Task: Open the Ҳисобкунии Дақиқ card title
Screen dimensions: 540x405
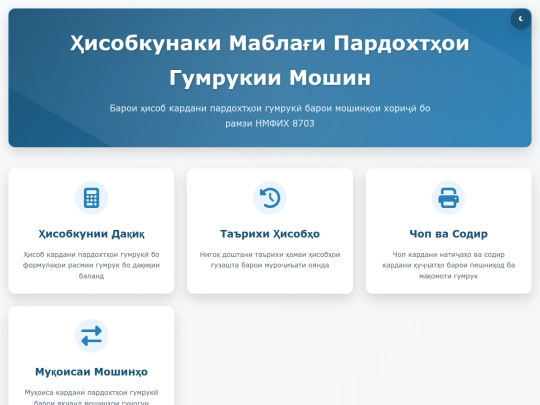Action: pyautogui.click(x=92, y=234)
